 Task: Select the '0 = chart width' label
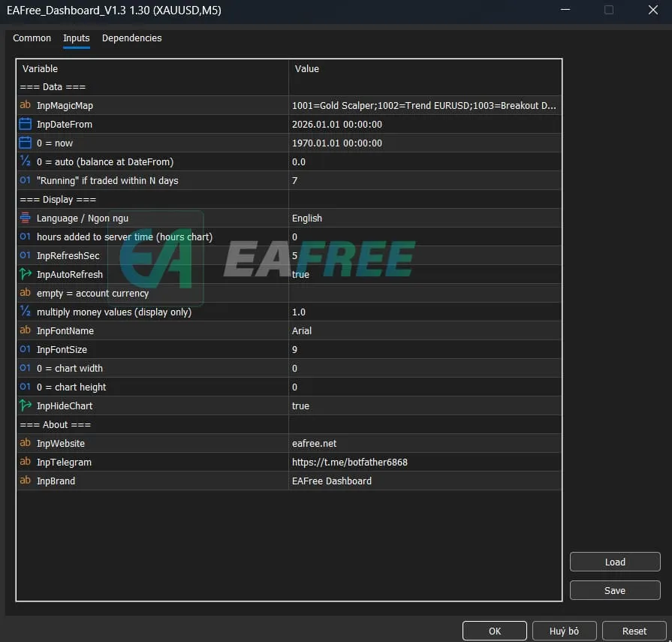click(70, 369)
